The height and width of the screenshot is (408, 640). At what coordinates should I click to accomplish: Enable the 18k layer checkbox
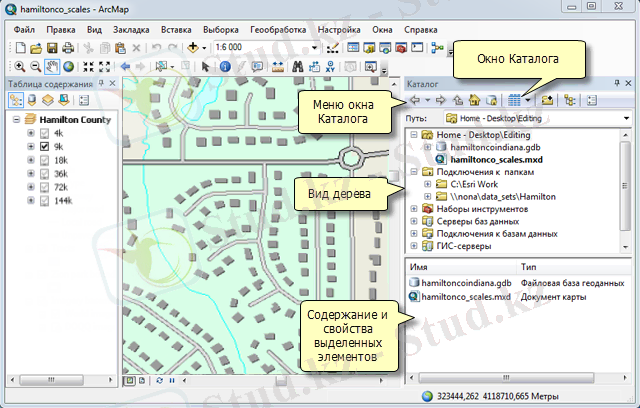(44, 160)
